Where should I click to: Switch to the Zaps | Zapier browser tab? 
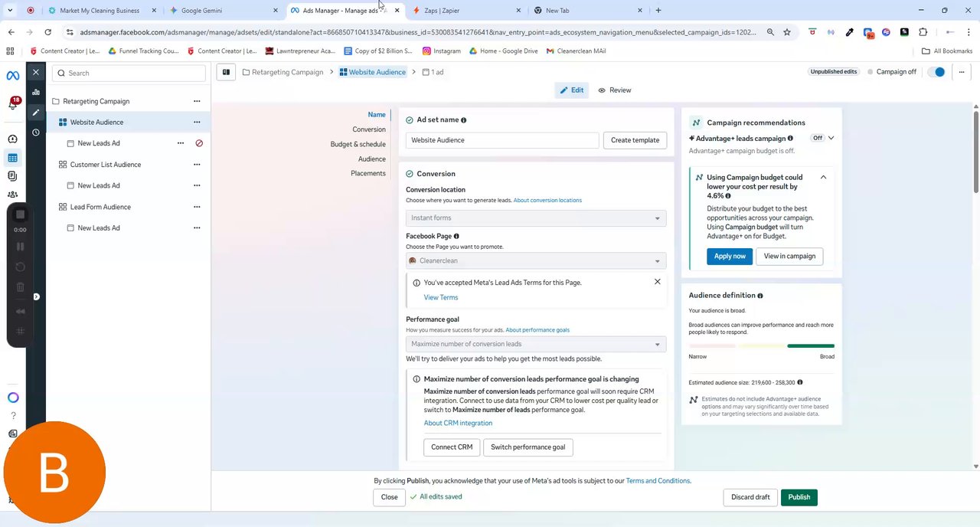pos(467,11)
